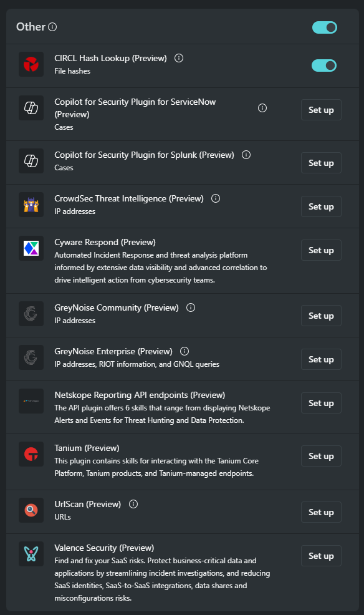This screenshot has height=615, width=364.
Task: Click the Valence Security logo thumbnail
Action: [x=31, y=554]
